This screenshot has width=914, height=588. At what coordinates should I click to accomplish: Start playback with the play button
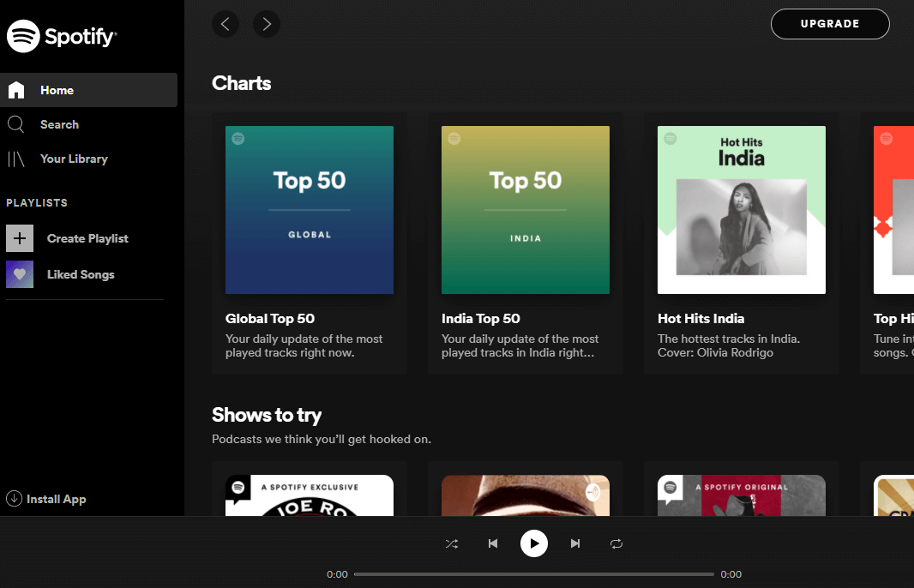pos(534,543)
